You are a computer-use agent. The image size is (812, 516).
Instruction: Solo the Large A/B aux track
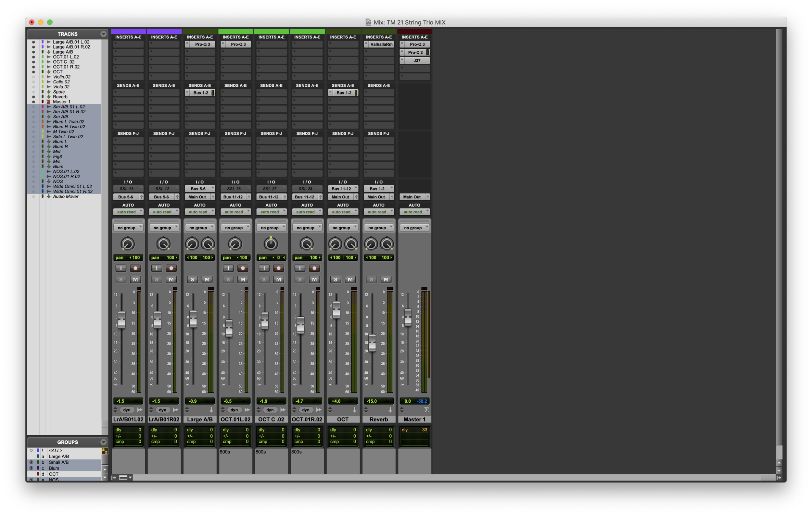192,280
